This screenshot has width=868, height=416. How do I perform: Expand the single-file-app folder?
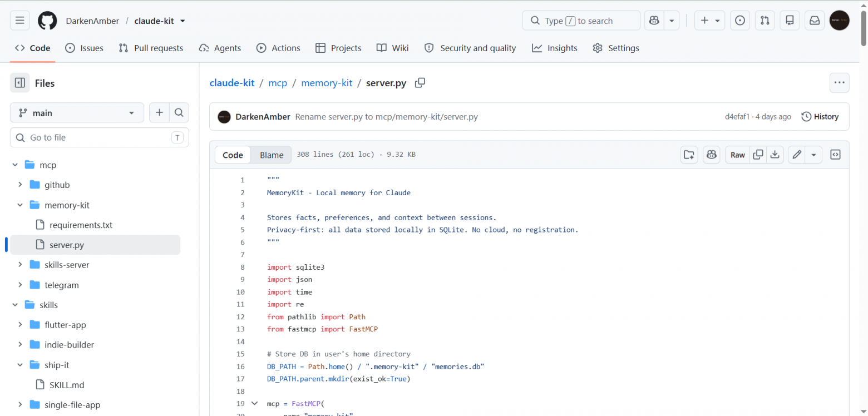(20, 405)
